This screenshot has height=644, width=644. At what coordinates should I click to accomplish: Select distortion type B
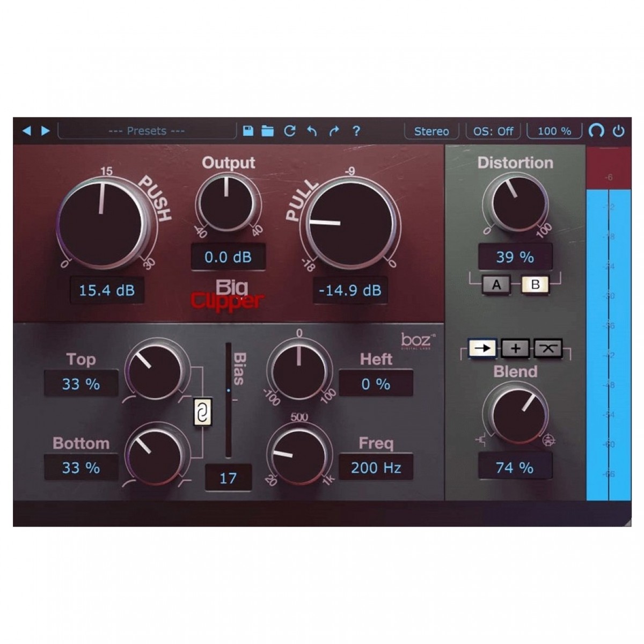[535, 284]
